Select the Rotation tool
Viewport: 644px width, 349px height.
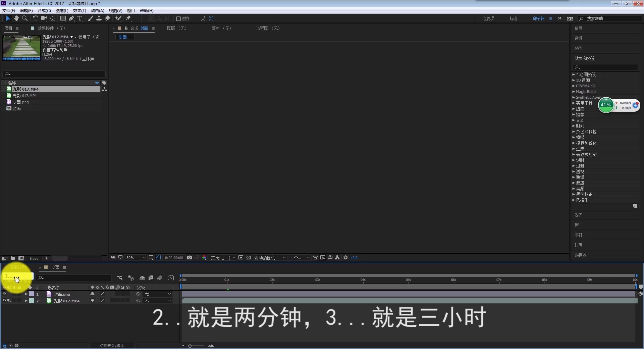[x=35, y=18]
